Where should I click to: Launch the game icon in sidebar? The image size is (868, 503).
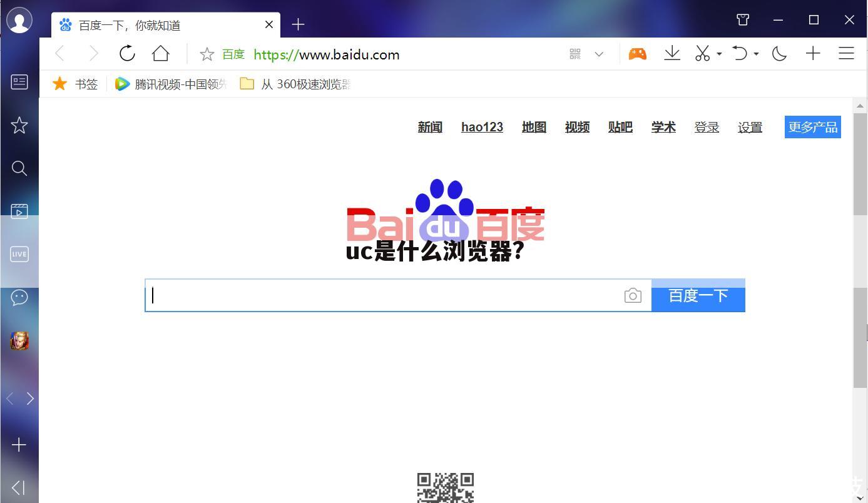19,340
